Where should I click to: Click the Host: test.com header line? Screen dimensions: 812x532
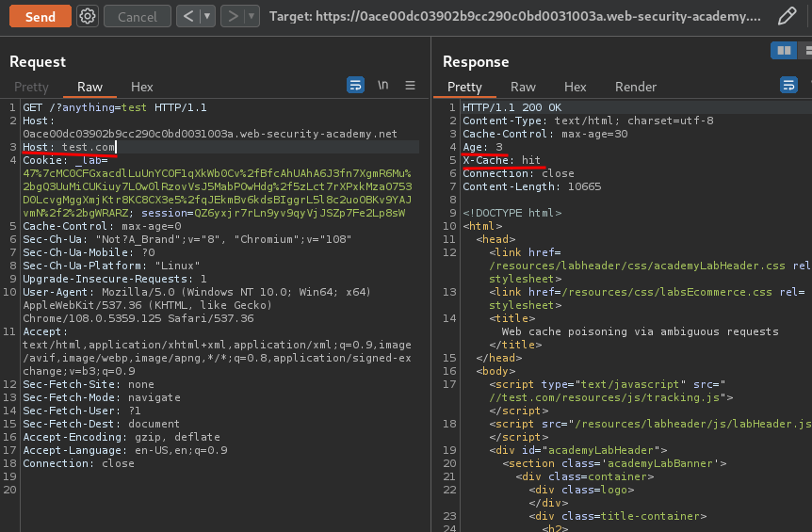tap(70, 147)
